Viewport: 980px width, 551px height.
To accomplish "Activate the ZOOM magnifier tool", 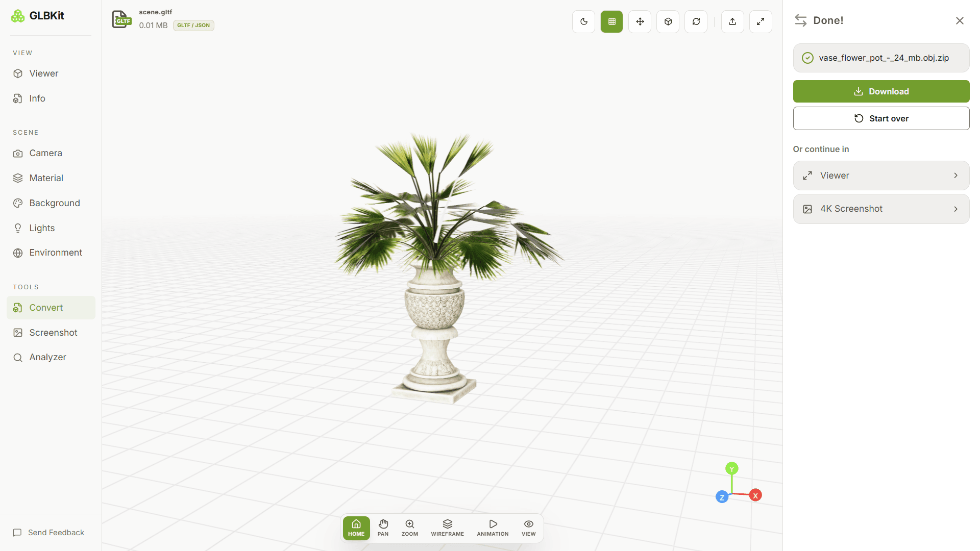I will pyautogui.click(x=409, y=528).
